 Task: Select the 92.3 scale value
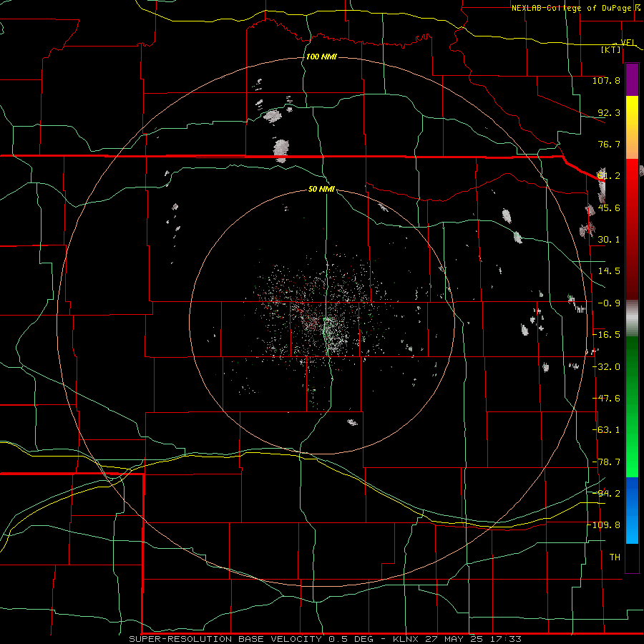point(609,112)
